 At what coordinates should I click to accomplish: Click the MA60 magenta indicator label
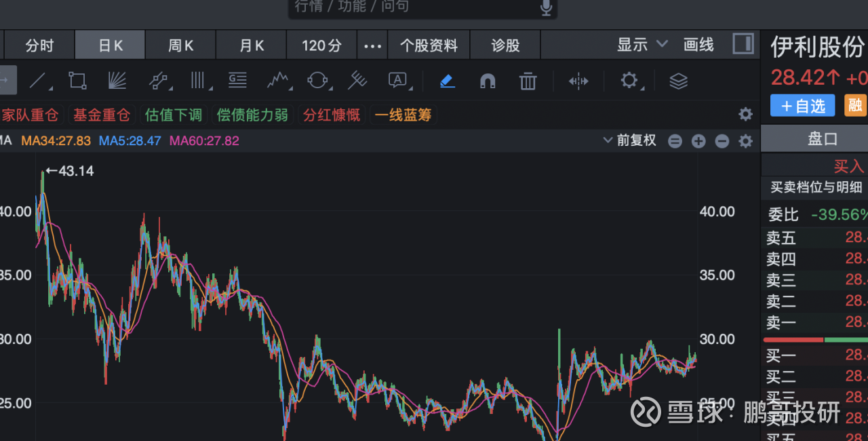tap(204, 140)
